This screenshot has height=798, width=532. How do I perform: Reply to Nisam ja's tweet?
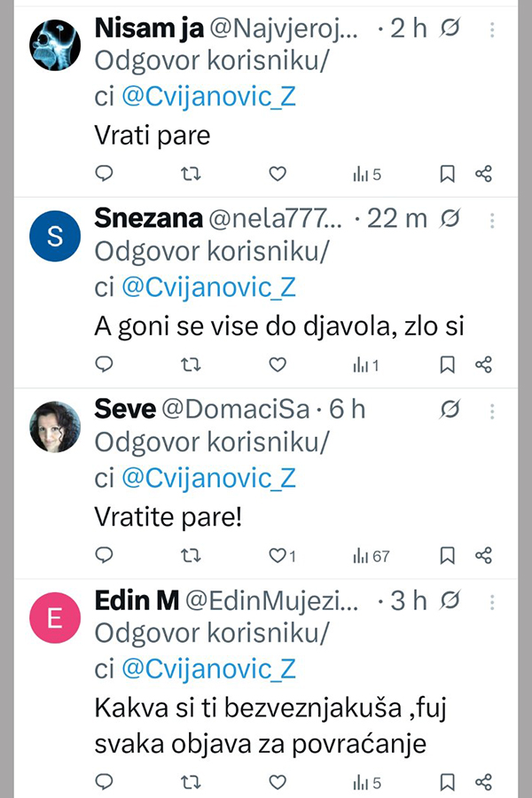pos(105,174)
